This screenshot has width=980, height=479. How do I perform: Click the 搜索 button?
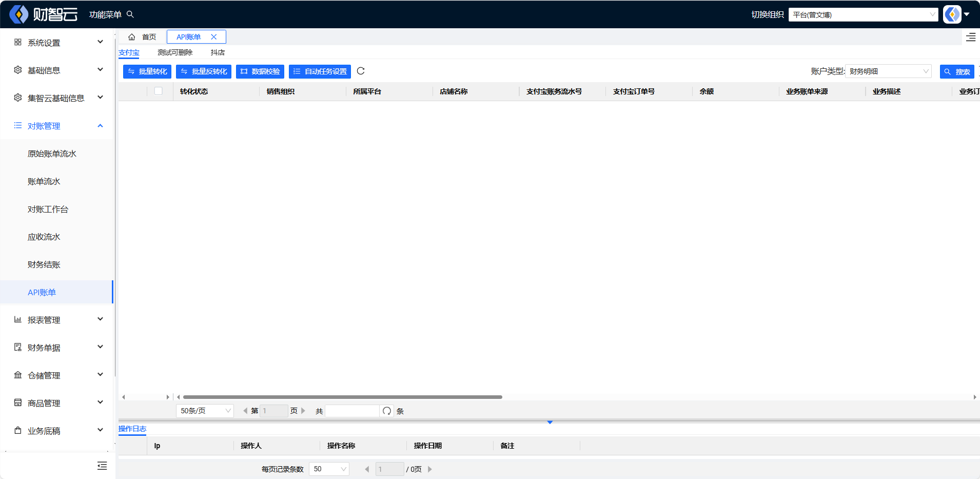click(x=957, y=71)
